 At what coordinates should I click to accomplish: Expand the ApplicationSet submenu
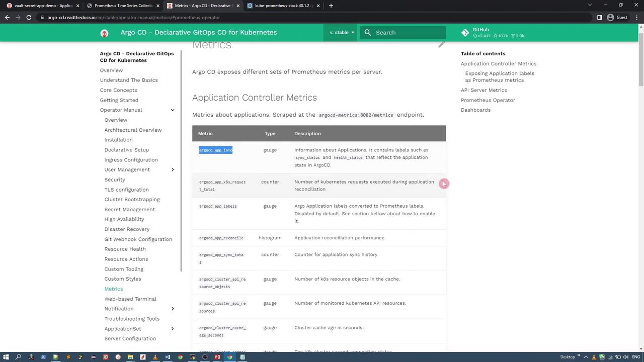click(173, 329)
